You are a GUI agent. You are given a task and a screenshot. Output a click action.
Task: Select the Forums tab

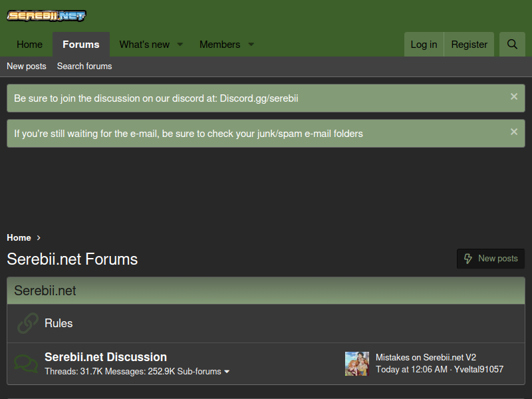[81, 45]
